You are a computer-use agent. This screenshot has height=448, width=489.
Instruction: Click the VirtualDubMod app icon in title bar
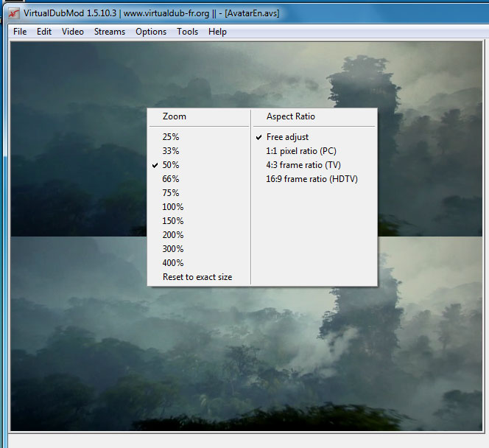14,13
